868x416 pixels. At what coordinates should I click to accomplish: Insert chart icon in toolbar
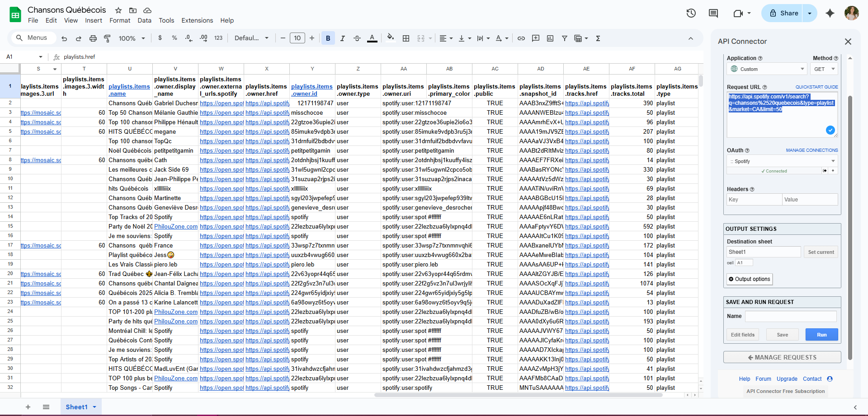(550, 38)
